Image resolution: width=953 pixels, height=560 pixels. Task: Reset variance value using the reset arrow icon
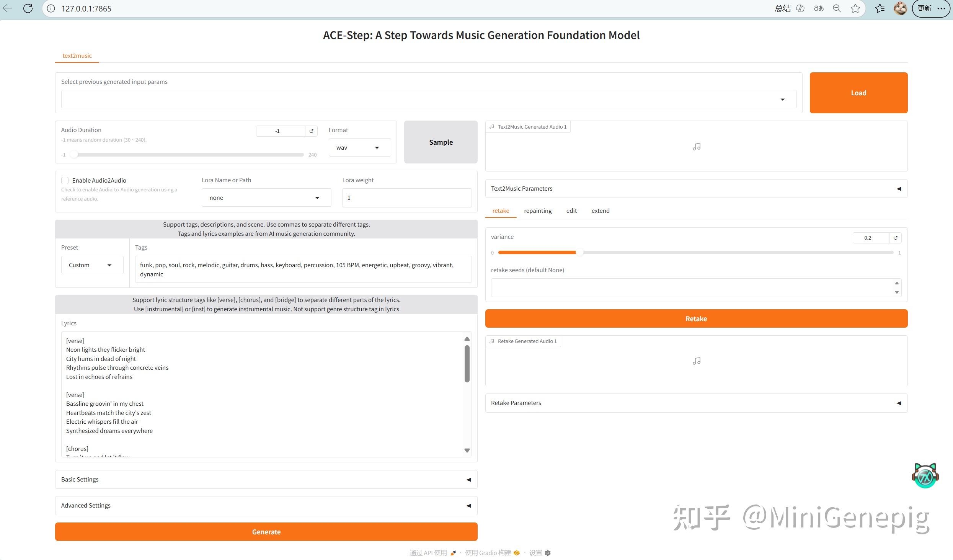pos(895,238)
